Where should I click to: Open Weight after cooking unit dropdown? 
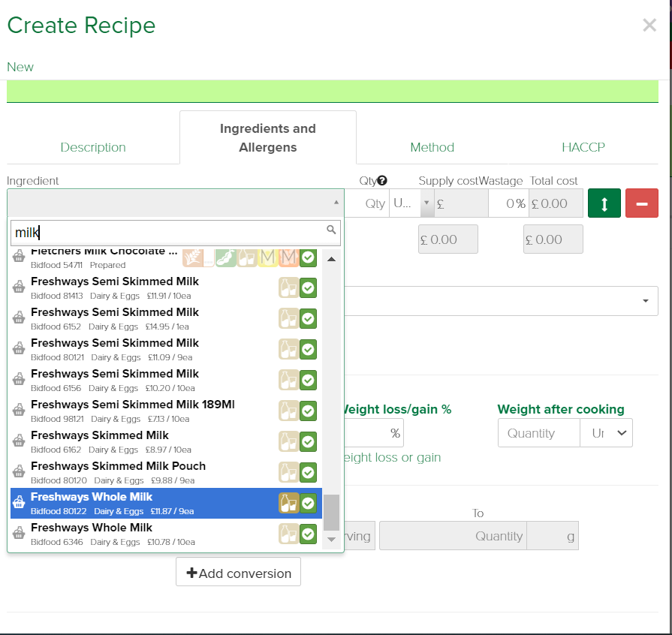pyautogui.click(x=606, y=433)
